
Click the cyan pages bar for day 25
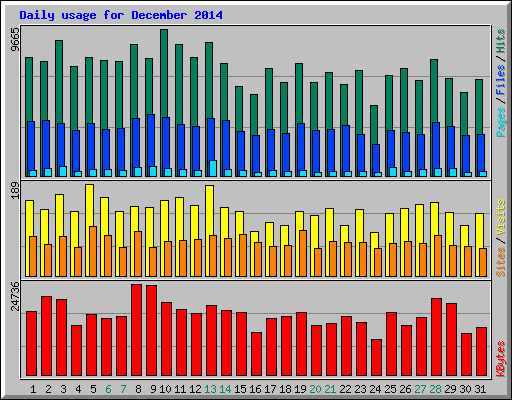(x=393, y=172)
